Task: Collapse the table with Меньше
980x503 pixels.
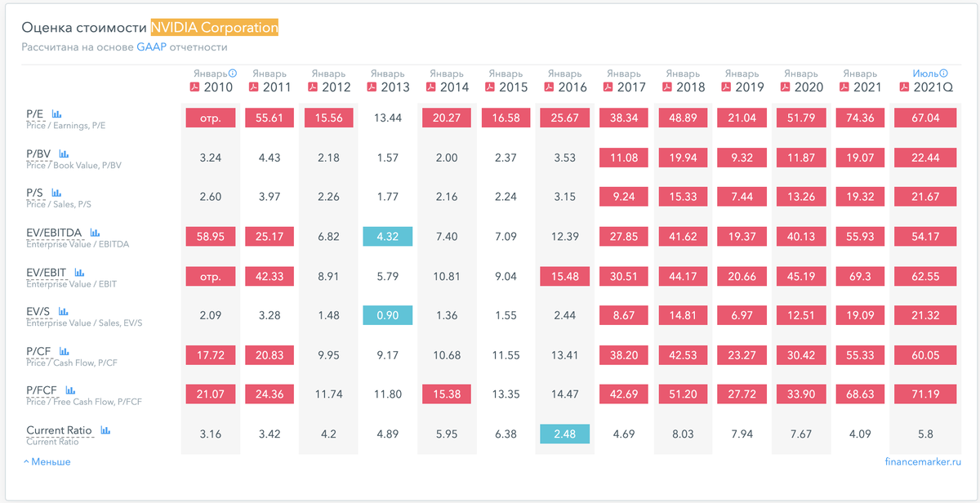Action: point(47,461)
